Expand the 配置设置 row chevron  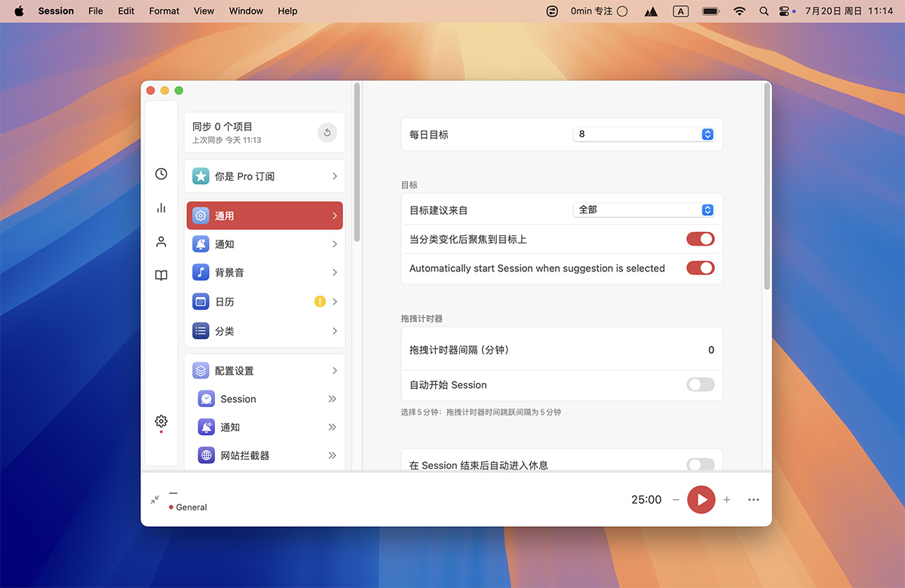pos(335,371)
